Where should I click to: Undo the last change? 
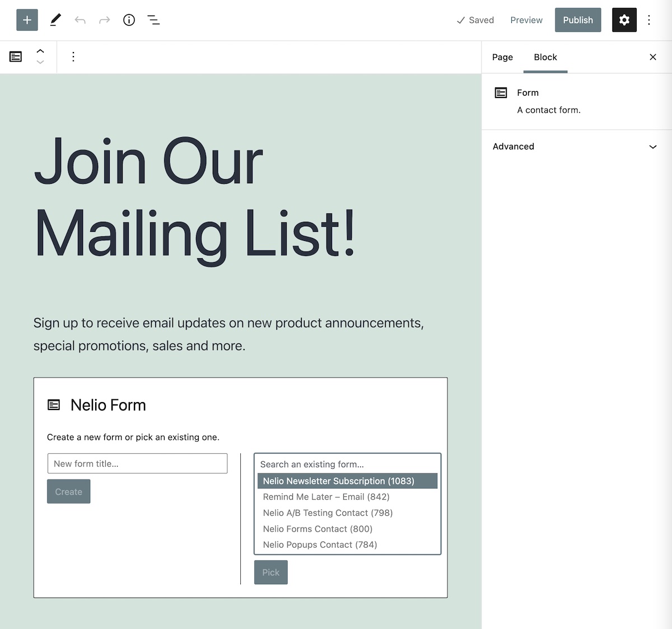click(80, 20)
